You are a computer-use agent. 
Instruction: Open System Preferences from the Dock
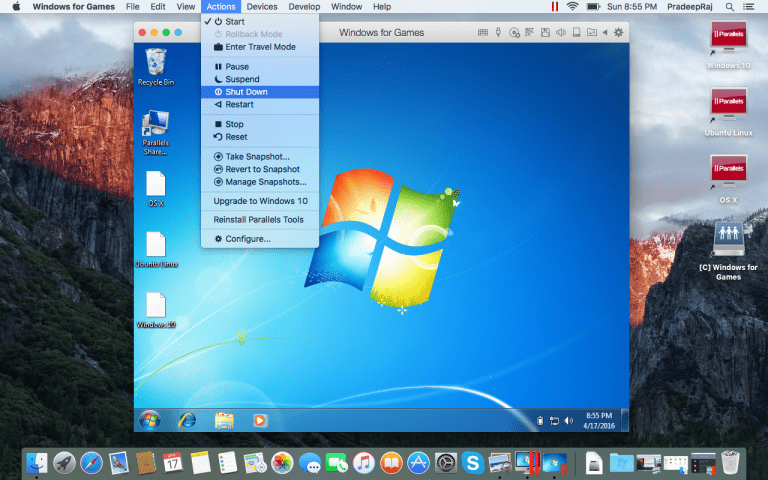click(446, 462)
